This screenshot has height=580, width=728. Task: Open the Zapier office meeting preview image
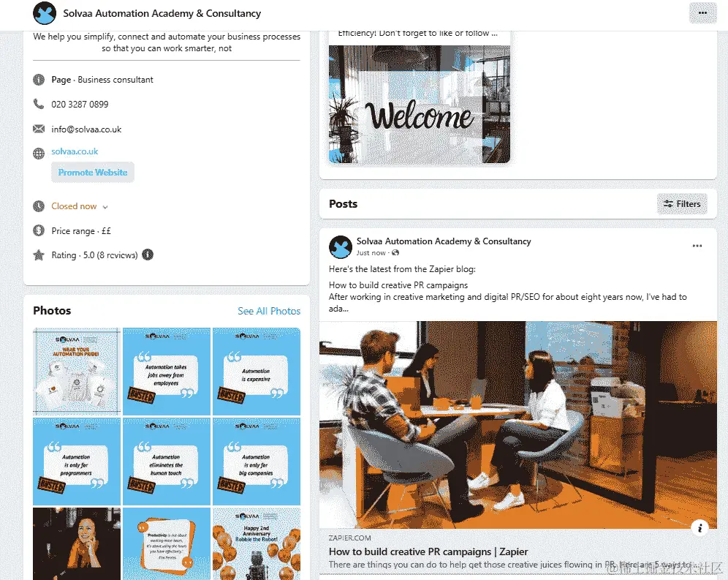pos(518,425)
